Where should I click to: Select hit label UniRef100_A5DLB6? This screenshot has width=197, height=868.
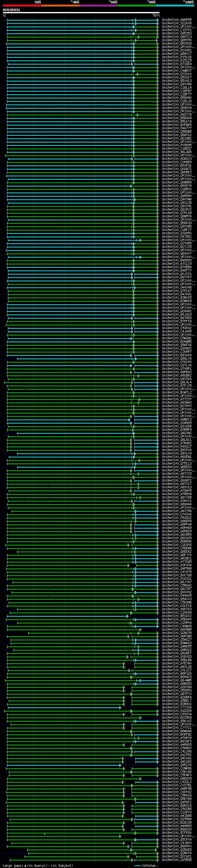177,660
